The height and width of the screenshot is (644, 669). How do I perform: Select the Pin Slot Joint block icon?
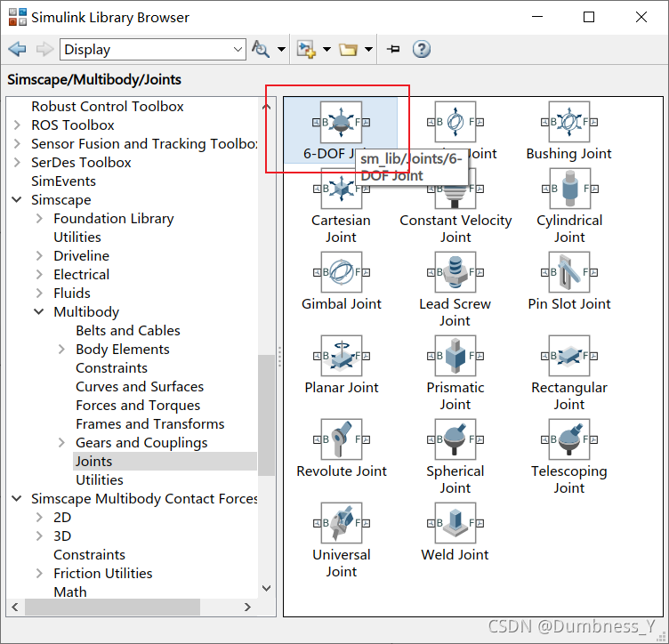(569, 272)
